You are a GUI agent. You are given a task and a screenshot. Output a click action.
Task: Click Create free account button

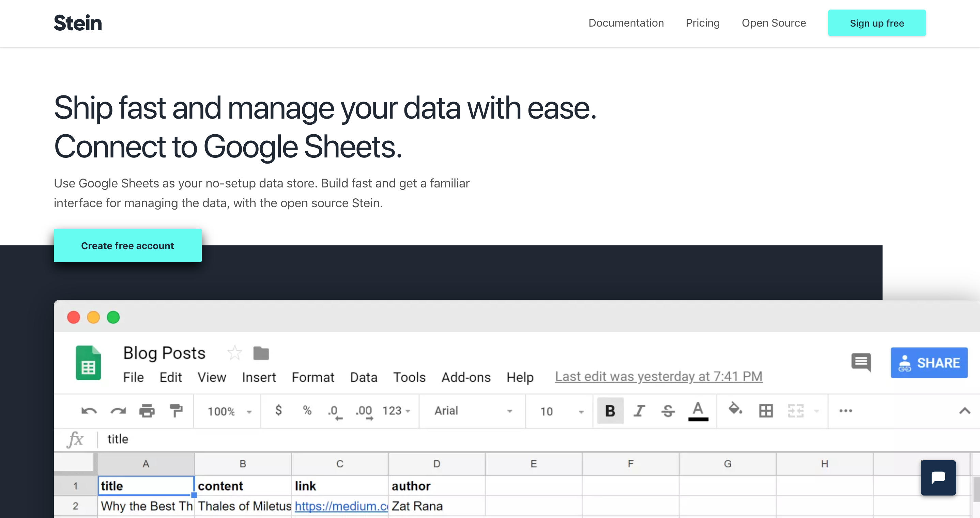coord(127,245)
